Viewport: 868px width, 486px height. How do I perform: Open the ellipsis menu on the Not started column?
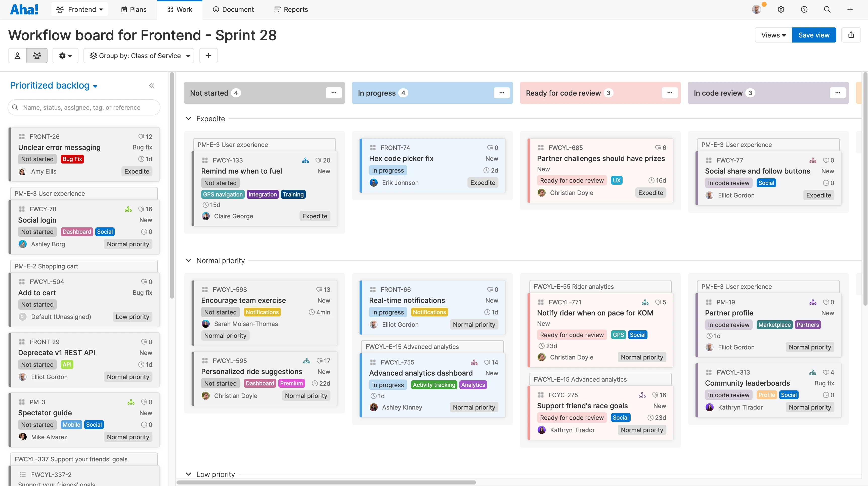tap(334, 93)
